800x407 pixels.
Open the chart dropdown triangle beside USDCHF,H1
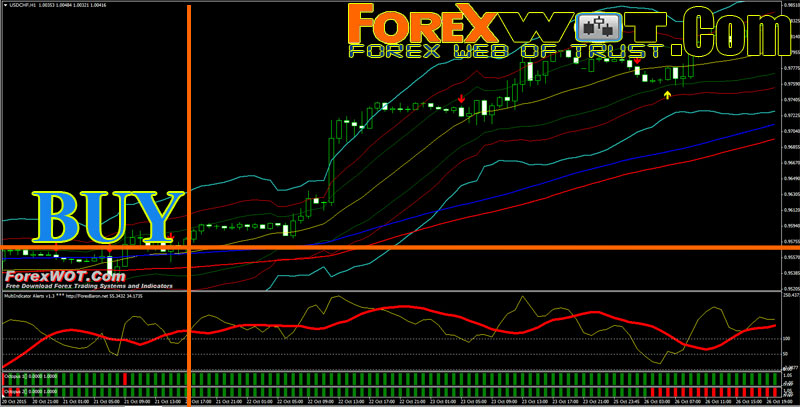pyautogui.click(x=5, y=5)
